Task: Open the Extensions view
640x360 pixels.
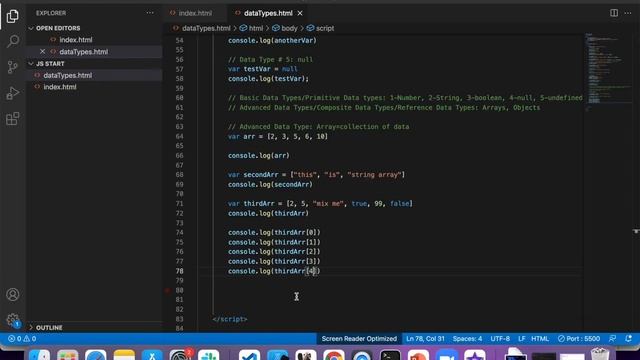Action: (x=13, y=119)
